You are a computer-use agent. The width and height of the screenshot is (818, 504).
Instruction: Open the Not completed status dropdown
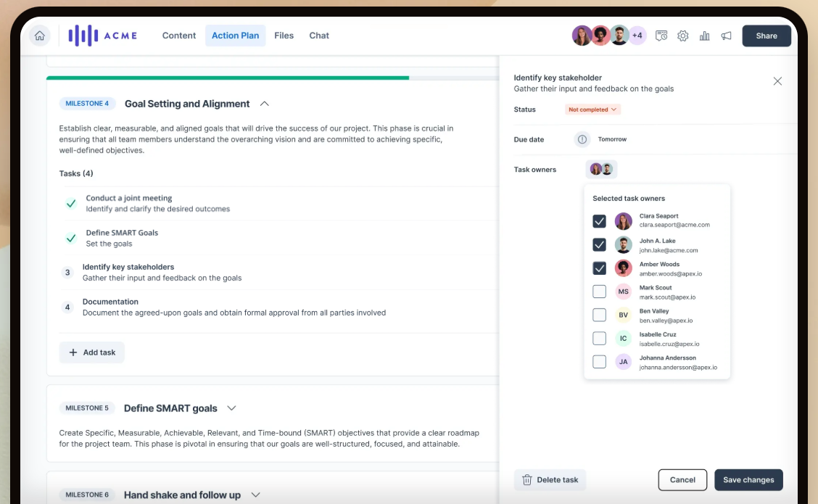(x=592, y=110)
